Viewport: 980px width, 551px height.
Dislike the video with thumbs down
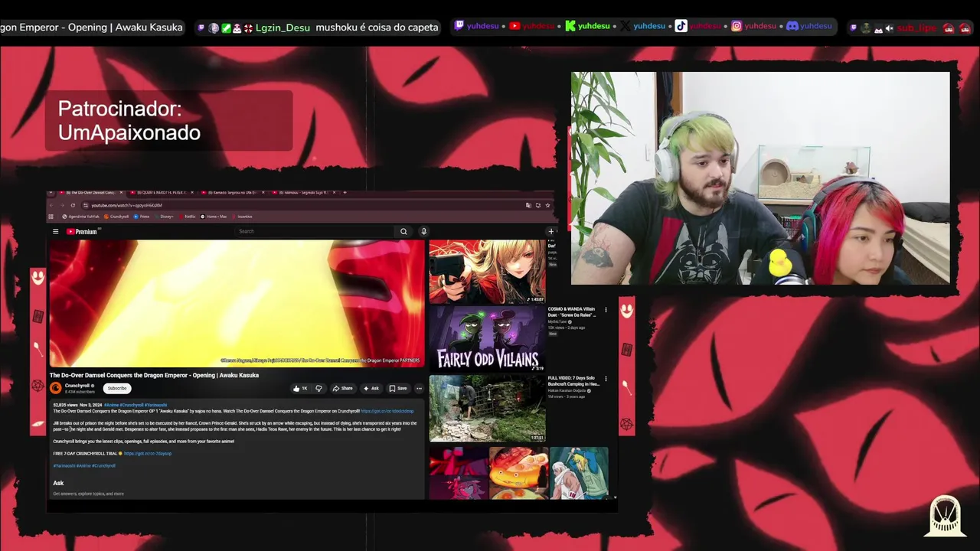point(319,388)
